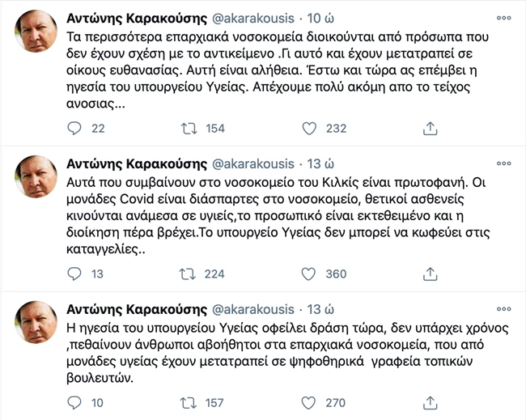526x420 pixels.
Task: Retweet the tweet with 154 retweets
Action: (189, 128)
